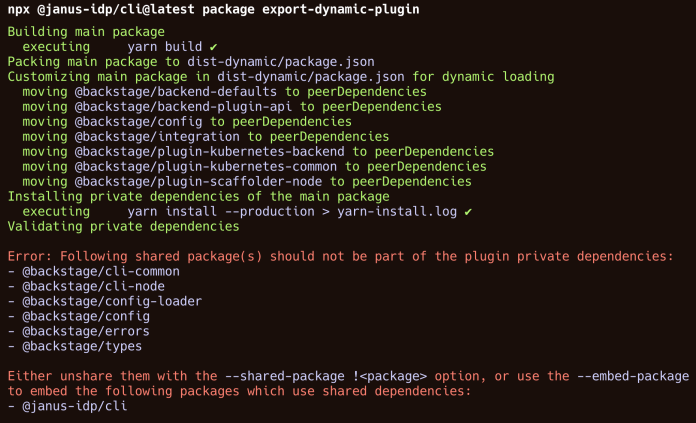Viewport: 696px width, 423px height.
Task: Click the moving @backstage/backend-plugin-api line
Action: click(232, 107)
